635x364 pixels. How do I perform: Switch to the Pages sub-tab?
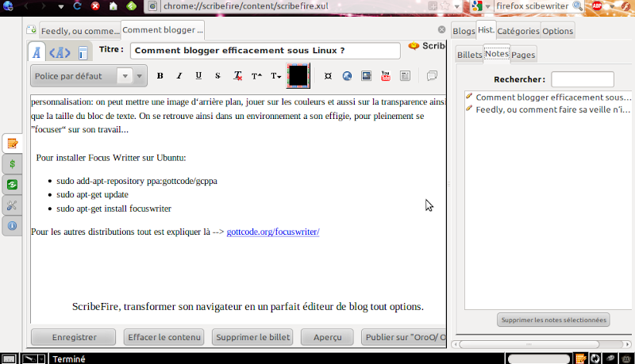pyautogui.click(x=523, y=55)
